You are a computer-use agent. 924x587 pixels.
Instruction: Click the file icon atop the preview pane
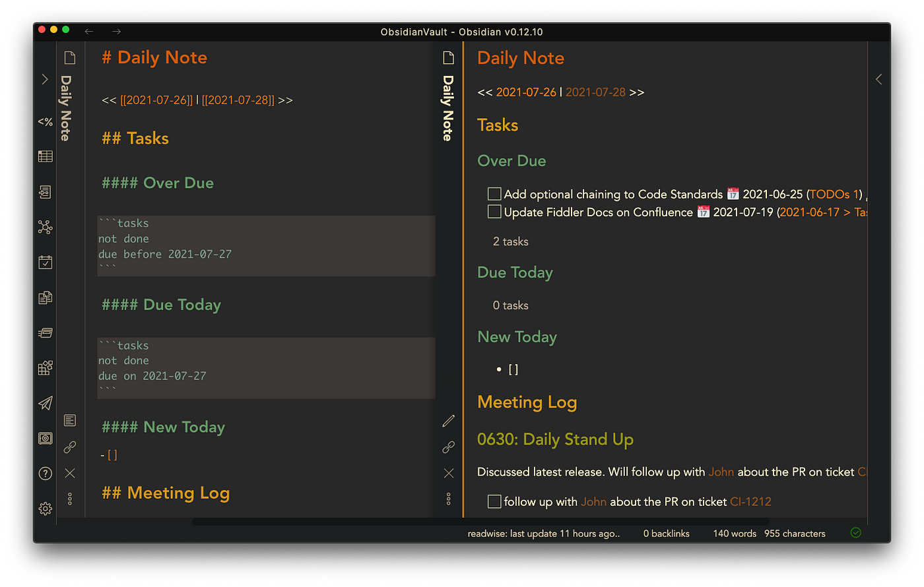[449, 58]
